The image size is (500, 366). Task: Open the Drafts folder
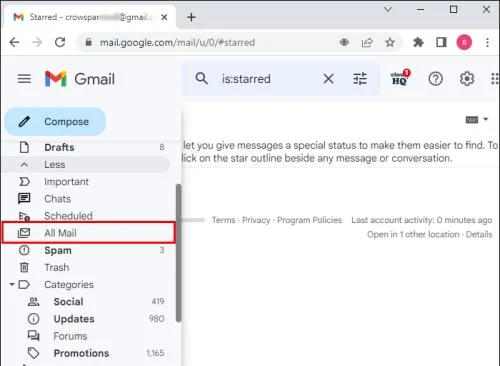click(x=86, y=147)
